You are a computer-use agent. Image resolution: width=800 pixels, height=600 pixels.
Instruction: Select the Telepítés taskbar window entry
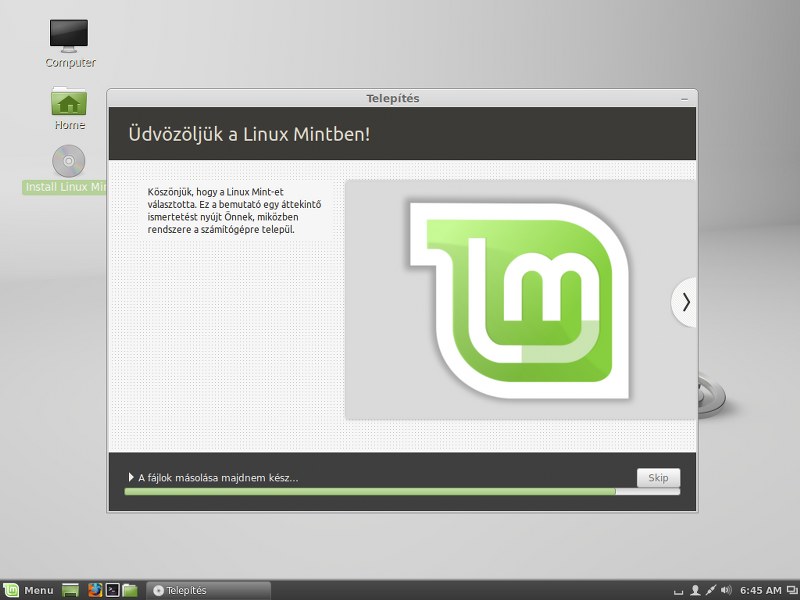click(x=208, y=590)
